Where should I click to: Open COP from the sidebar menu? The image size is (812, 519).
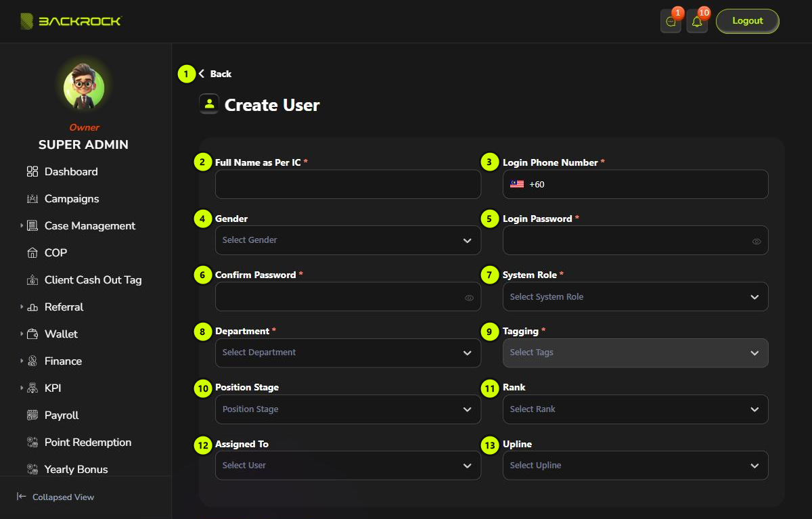(x=55, y=253)
